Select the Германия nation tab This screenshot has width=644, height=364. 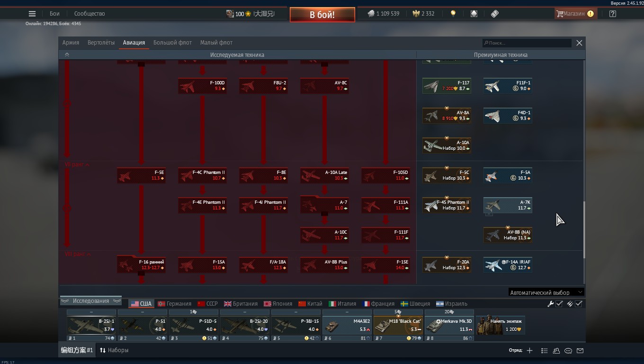(175, 304)
